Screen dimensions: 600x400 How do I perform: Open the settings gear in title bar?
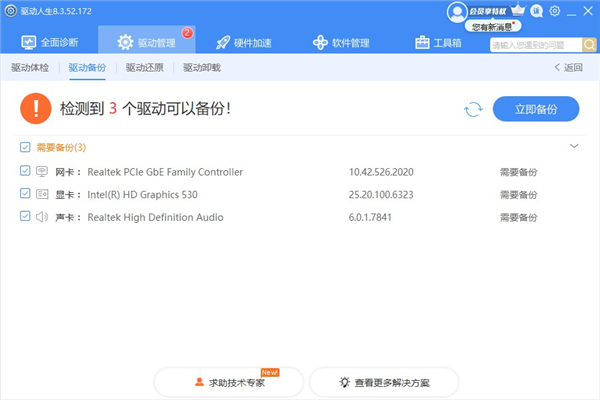(554, 11)
